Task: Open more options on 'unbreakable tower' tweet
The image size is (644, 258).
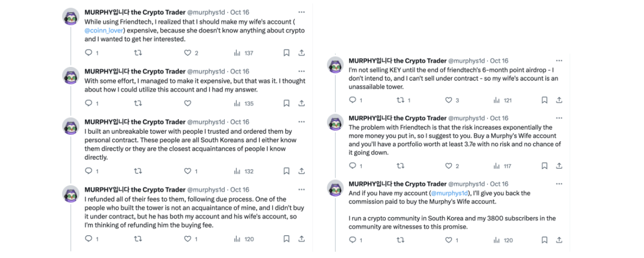Action: tap(301, 122)
